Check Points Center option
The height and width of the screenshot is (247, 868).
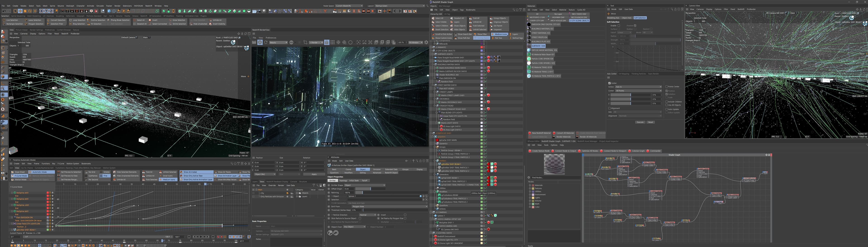(x=667, y=87)
